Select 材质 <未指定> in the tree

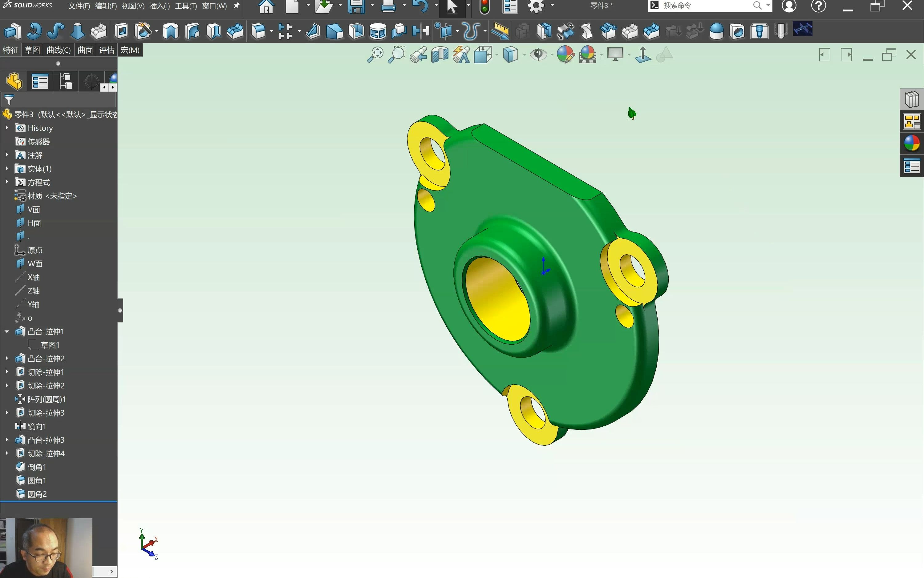click(52, 196)
